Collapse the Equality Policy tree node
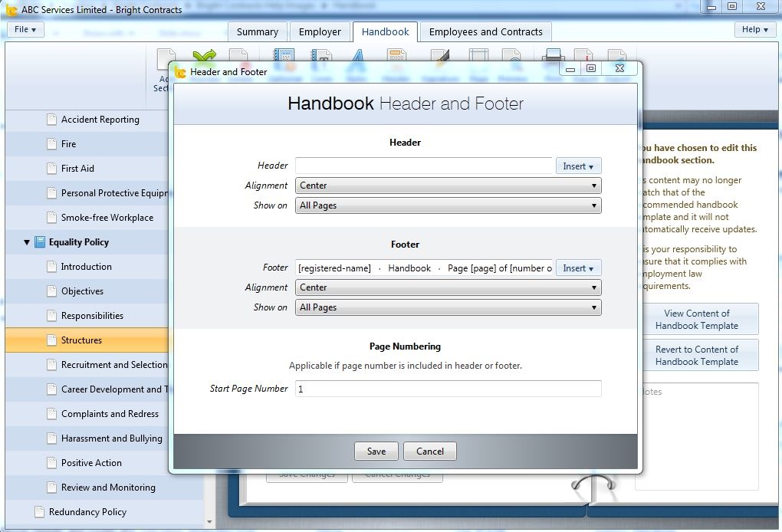Image resolution: width=782 pixels, height=532 pixels. coord(27,242)
